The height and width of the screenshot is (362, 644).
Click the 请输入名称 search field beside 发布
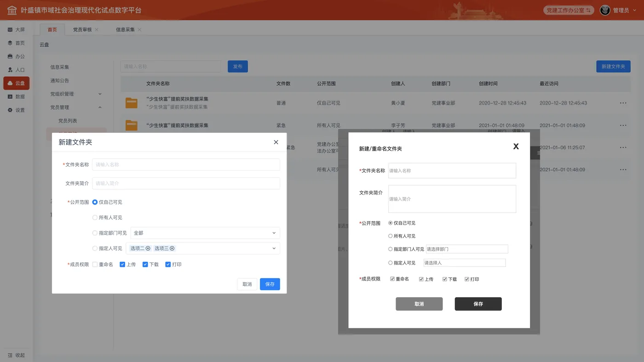(171, 67)
